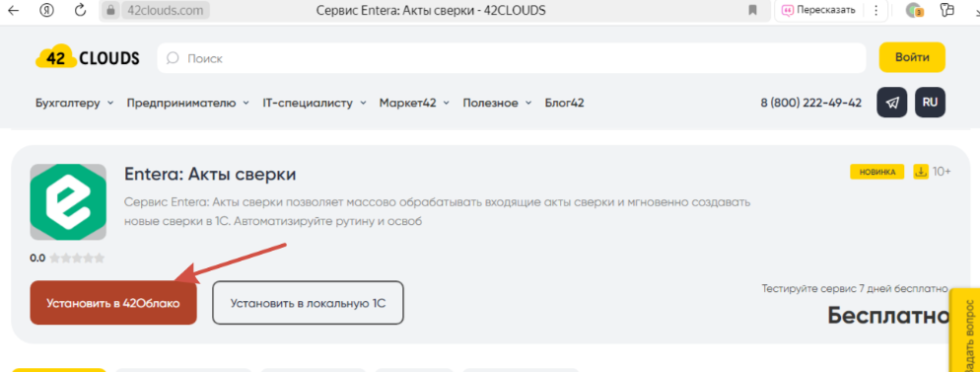Click into the Поиск search field
Viewport: 980px width, 372px height.
click(512, 58)
